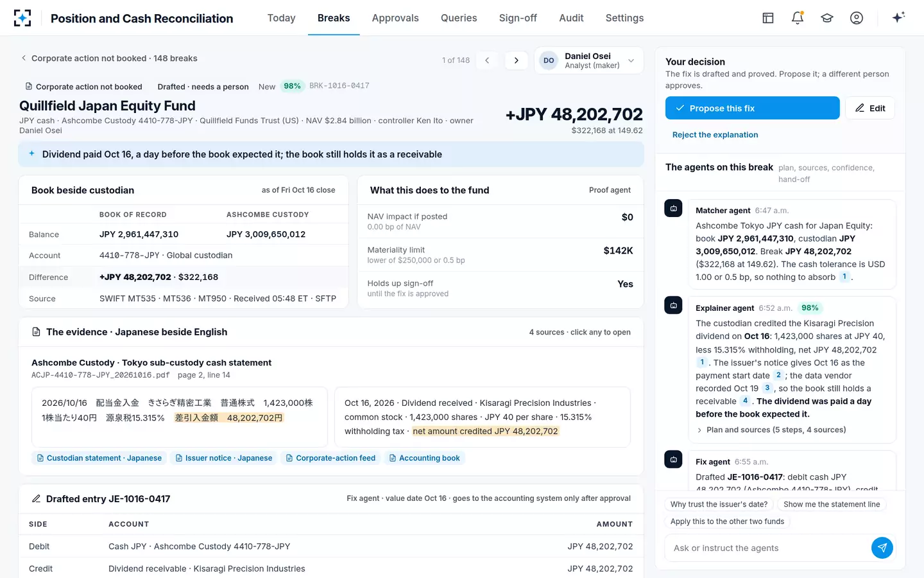Click the app logo icon
Image resolution: width=924 pixels, height=578 pixels.
[x=22, y=18]
